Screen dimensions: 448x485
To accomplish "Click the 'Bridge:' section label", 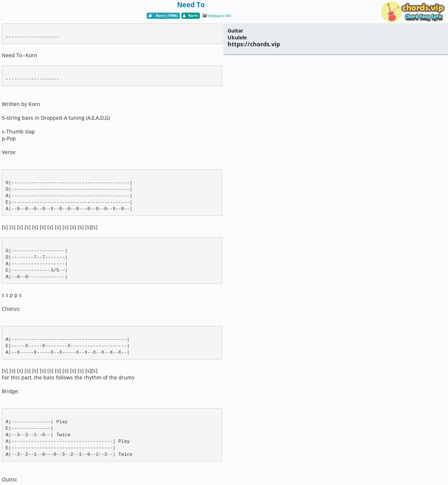I will click(x=10, y=391).
